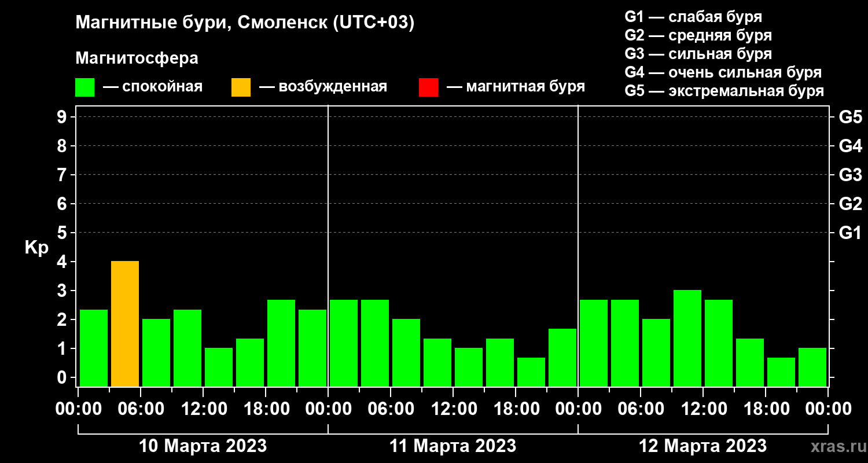Click the 'G5' label on the right axis
Viewport: 868px width, 463px height.
point(850,117)
